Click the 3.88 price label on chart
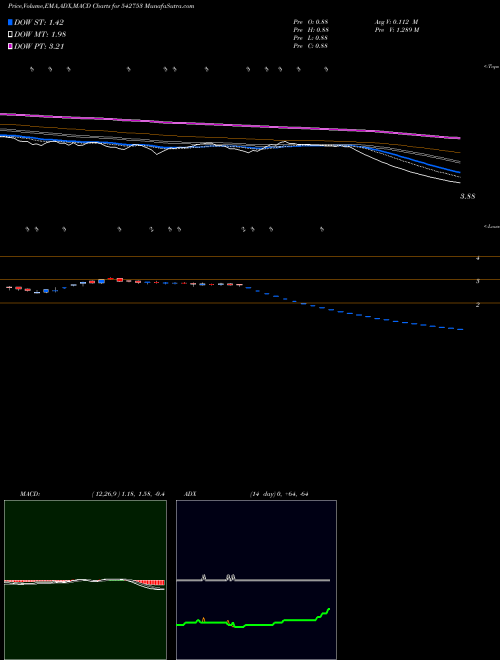 pos(468,196)
